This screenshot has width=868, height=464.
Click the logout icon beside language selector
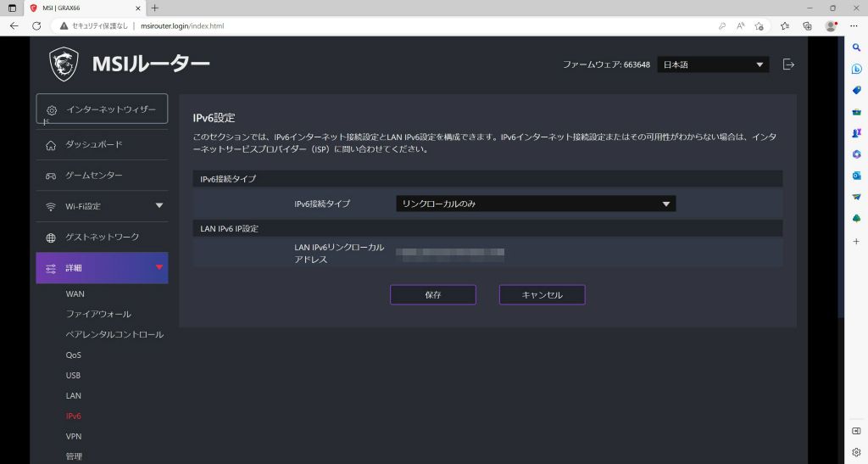click(x=789, y=64)
